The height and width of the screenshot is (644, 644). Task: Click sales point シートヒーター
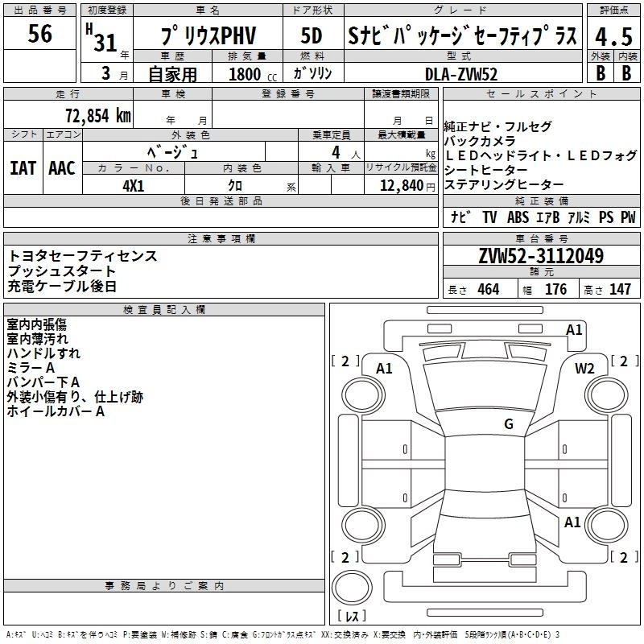point(486,170)
